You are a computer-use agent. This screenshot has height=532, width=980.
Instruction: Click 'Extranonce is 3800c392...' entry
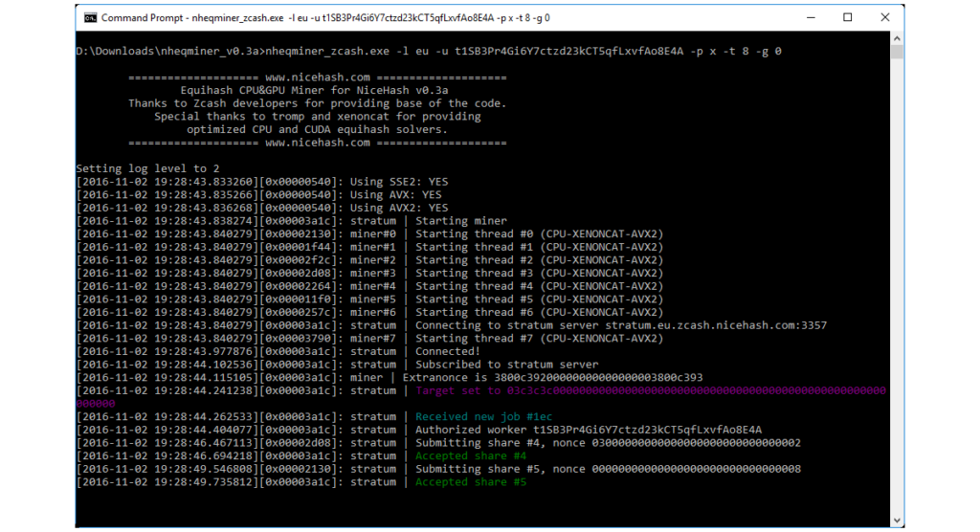pyautogui.click(x=390, y=378)
